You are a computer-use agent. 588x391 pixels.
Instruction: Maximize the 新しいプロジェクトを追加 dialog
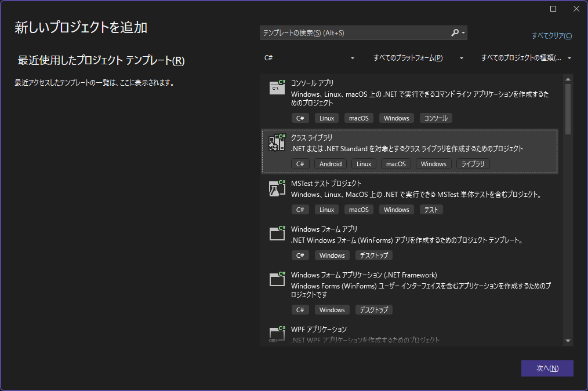tap(553, 9)
